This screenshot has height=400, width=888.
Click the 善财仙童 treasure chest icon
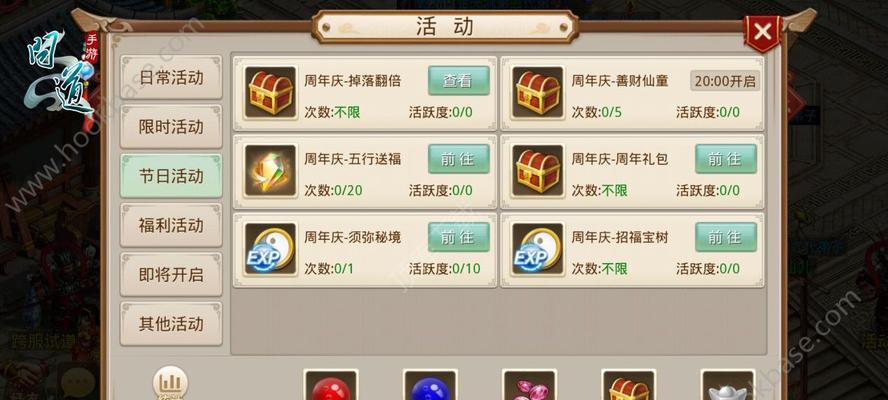(x=537, y=92)
